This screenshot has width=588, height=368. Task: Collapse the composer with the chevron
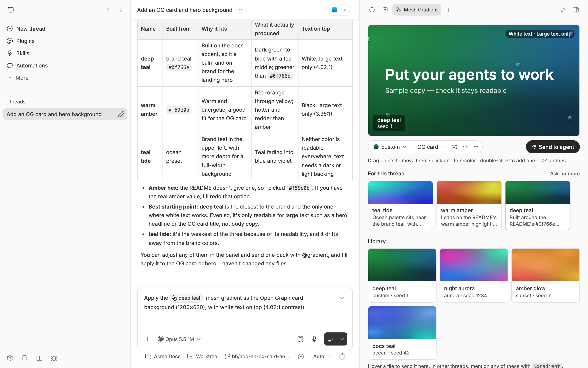tap(342, 298)
